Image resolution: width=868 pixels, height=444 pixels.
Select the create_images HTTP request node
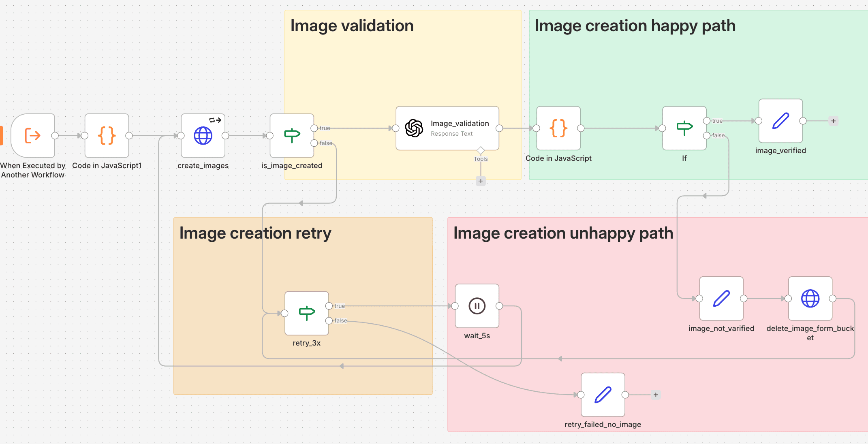203,136
